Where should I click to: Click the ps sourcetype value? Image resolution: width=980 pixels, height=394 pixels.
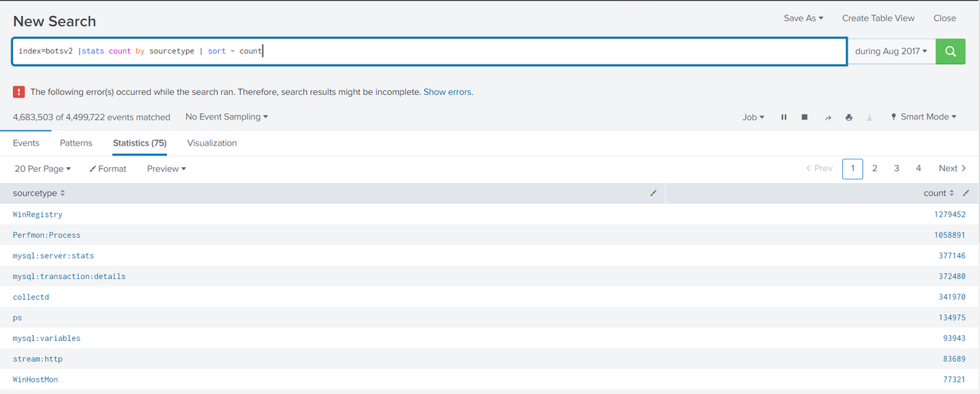click(18, 318)
